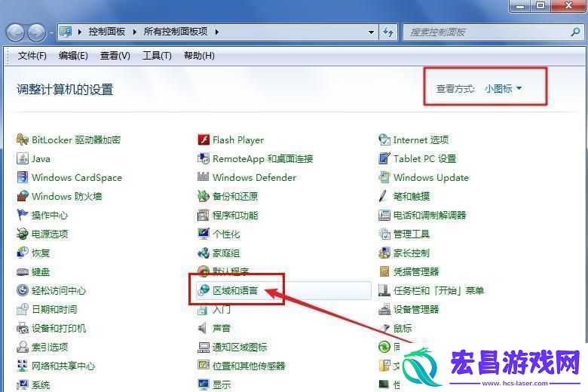Expand the arrow after 所有控制面板项 breadcrumb
This screenshot has height=392, width=588.
[217, 32]
